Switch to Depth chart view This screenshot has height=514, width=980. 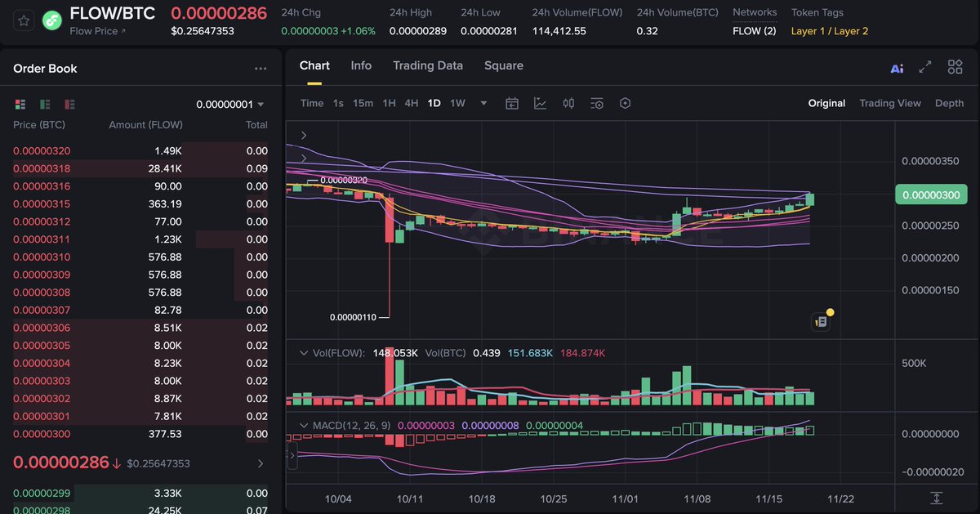pos(949,103)
